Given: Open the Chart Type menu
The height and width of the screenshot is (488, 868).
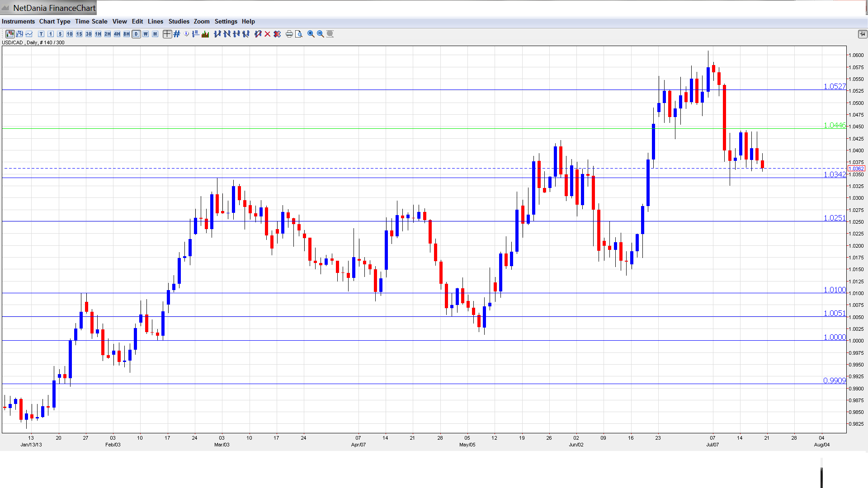Looking at the screenshot, I should coord(55,21).
